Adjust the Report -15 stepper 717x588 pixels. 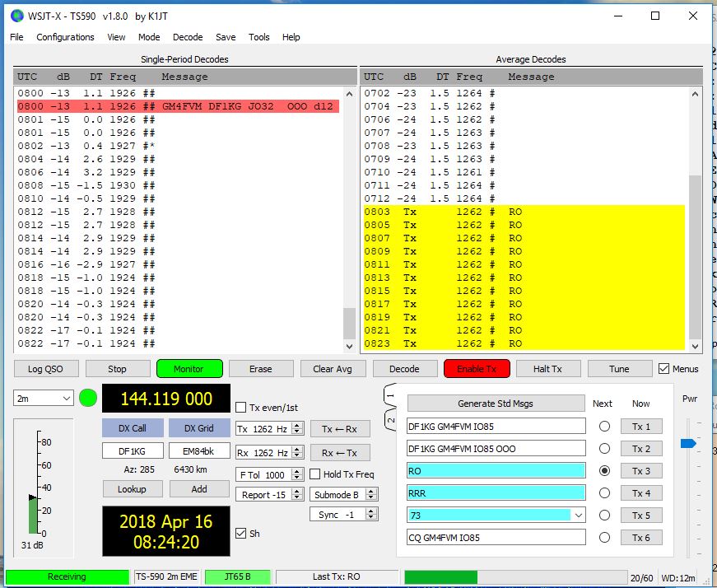point(298,495)
